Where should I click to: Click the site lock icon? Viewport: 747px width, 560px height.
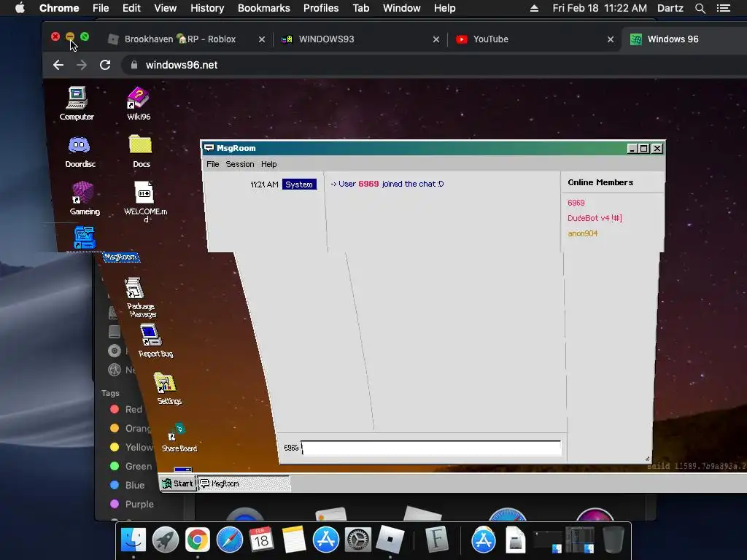(134, 65)
